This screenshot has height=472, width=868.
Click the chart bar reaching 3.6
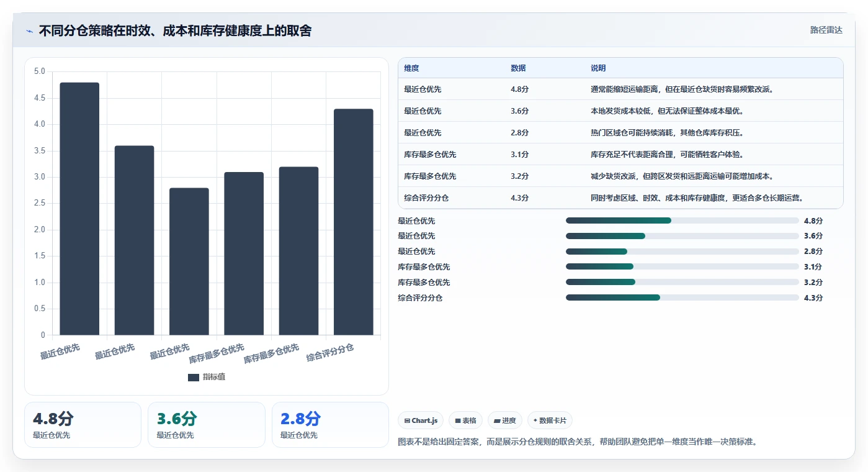point(134,240)
